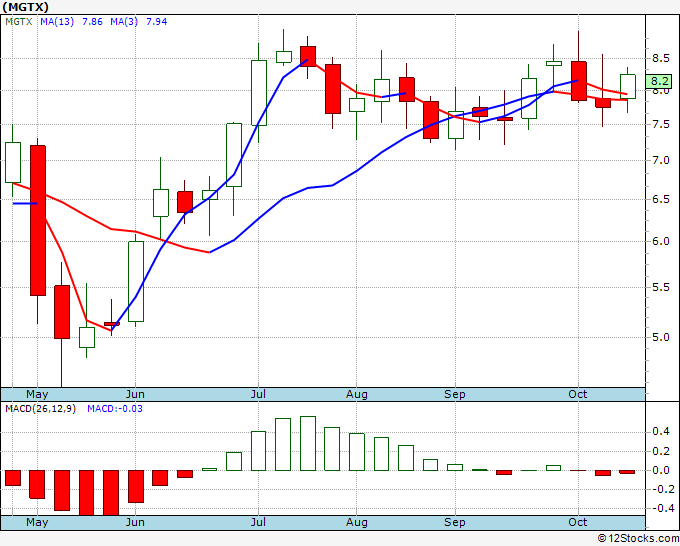Click Sep on the MACD panel axis
The image size is (680, 546).
454,522
